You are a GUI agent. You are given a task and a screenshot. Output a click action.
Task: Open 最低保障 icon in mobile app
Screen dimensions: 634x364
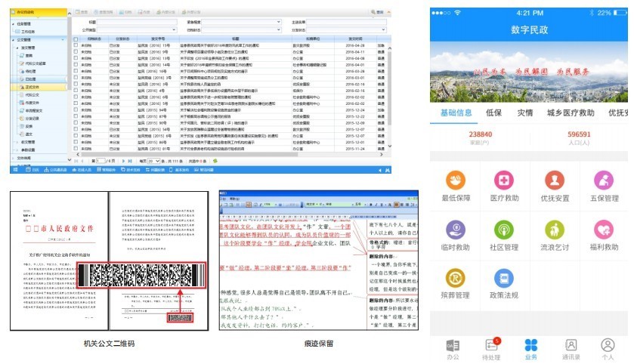tap(456, 180)
